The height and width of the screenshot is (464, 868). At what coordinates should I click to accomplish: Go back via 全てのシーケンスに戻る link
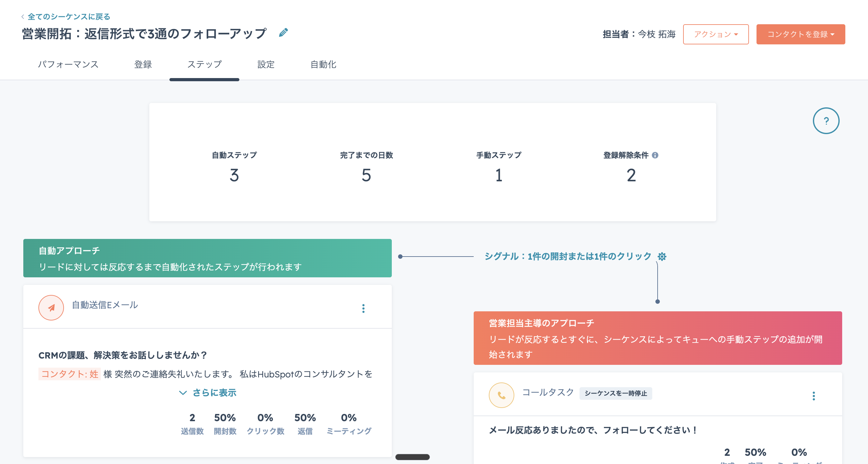tap(68, 16)
